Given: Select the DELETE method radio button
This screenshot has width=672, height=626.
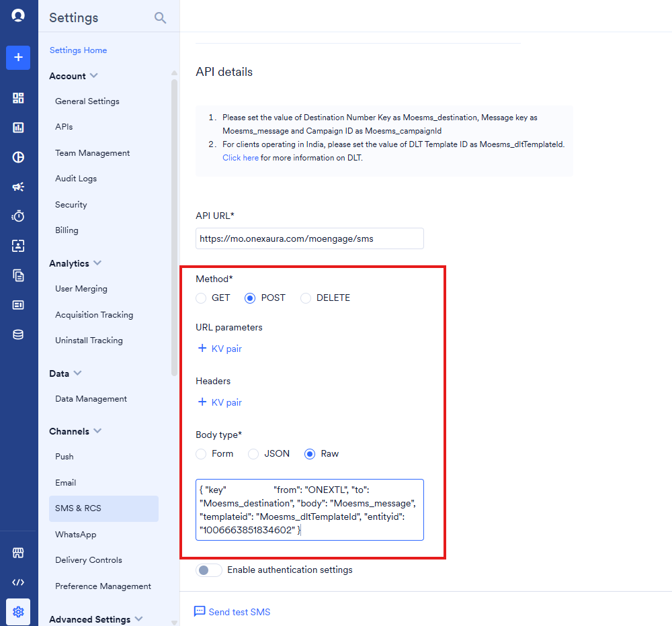Looking at the screenshot, I should point(306,298).
